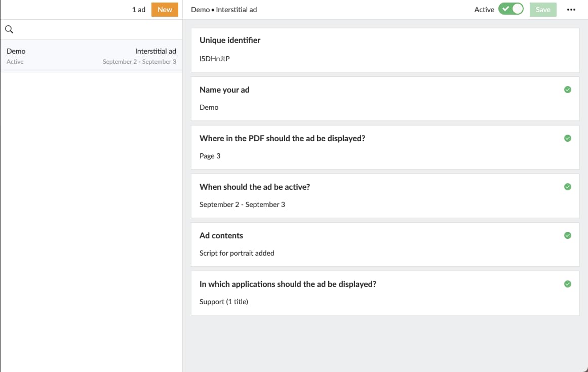588x372 pixels.
Task: Expand the When should ad be active card
Action: point(355,195)
